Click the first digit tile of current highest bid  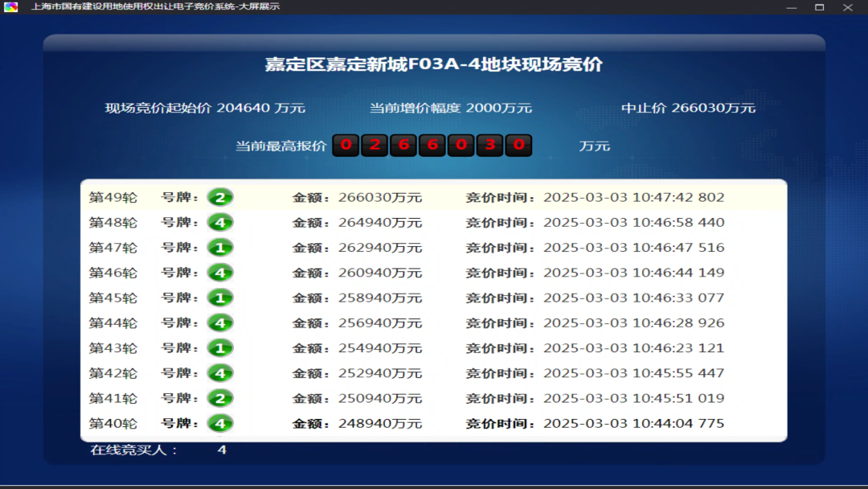[346, 146]
